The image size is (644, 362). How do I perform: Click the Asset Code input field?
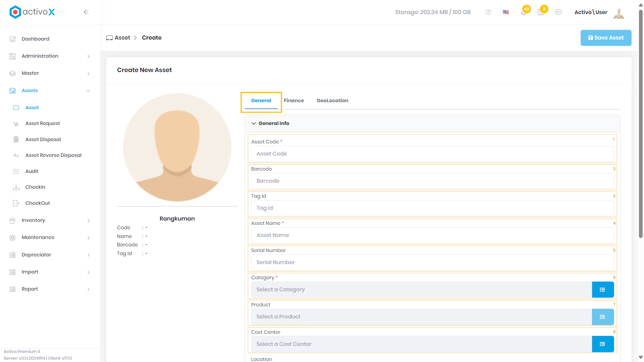(x=432, y=154)
